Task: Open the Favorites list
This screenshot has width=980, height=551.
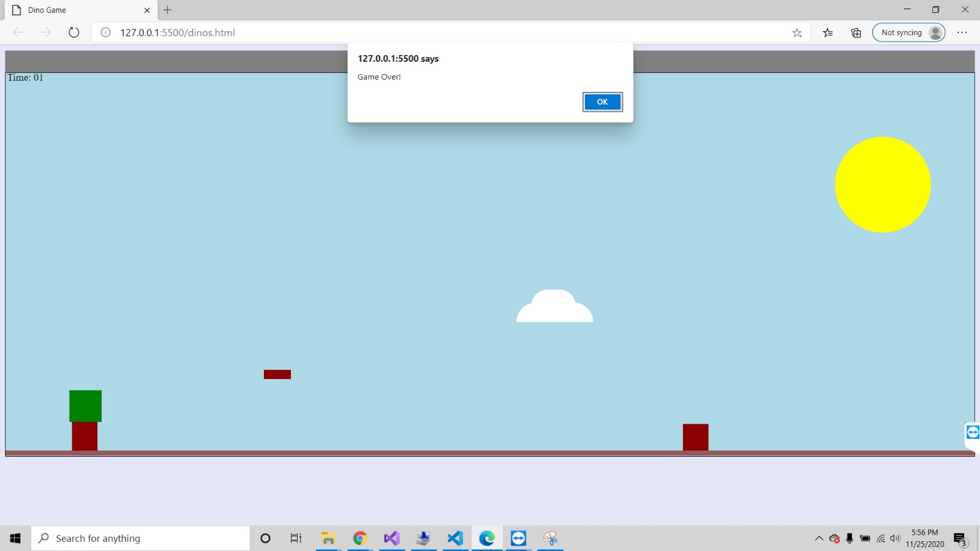Action: pos(828,33)
